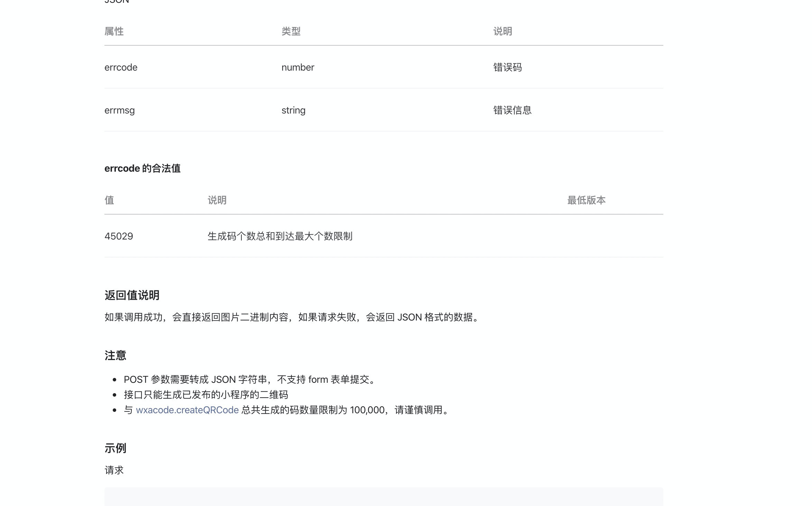
Task: Open the wxacode.createQRCode link
Action: pos(187,410)
